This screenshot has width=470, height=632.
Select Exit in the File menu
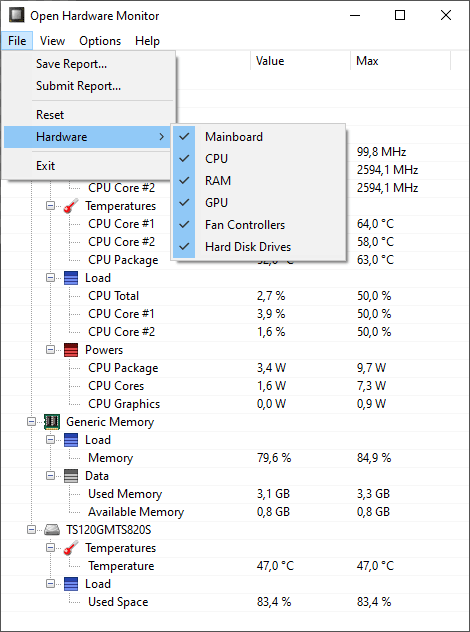point(89,166)
